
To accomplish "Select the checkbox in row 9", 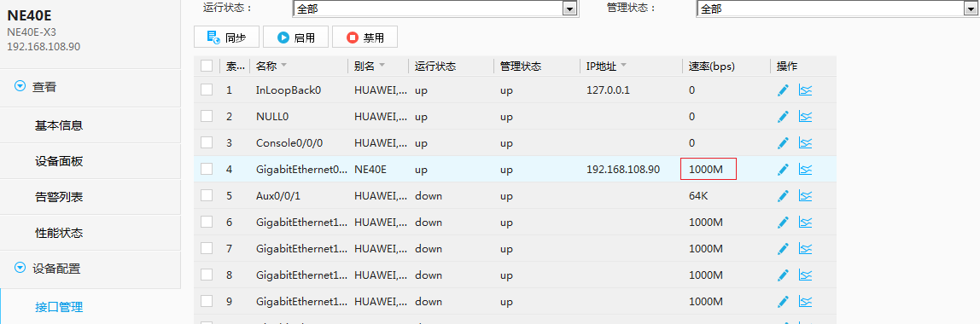I will [x=207, y=302].
